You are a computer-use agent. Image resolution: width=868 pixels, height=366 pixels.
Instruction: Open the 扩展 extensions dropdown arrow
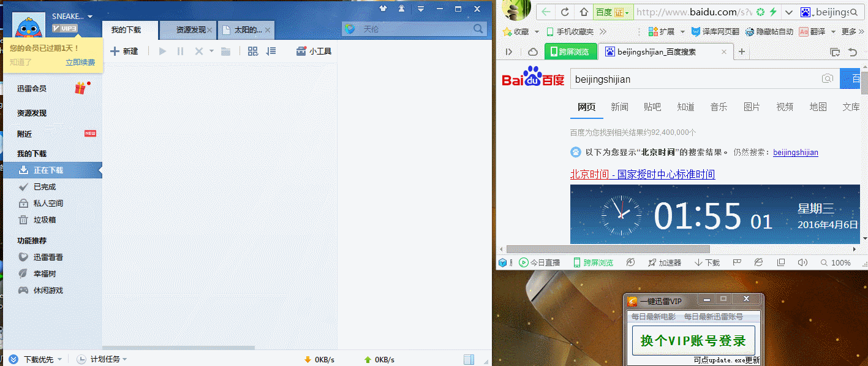(682, 32)
